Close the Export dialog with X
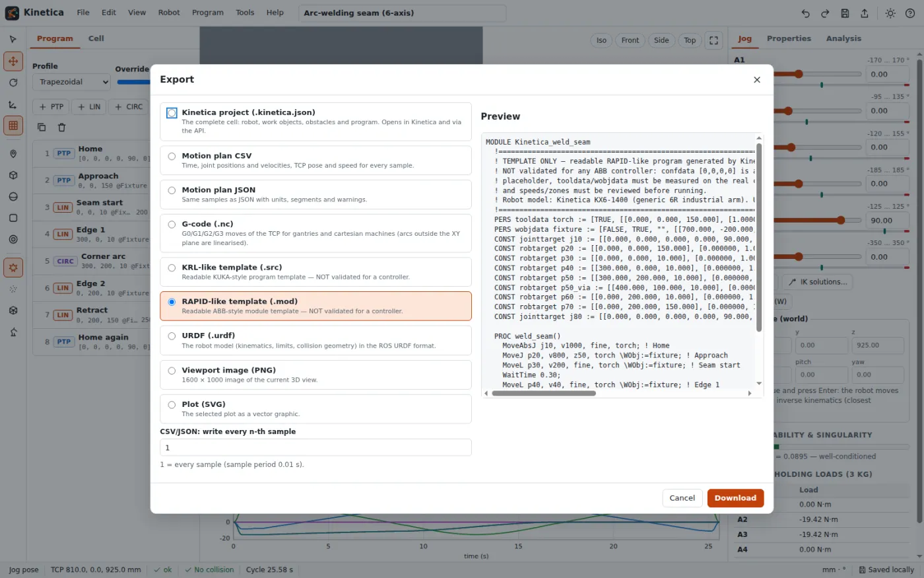Screen dimensions: 924x578 point(757,80)
